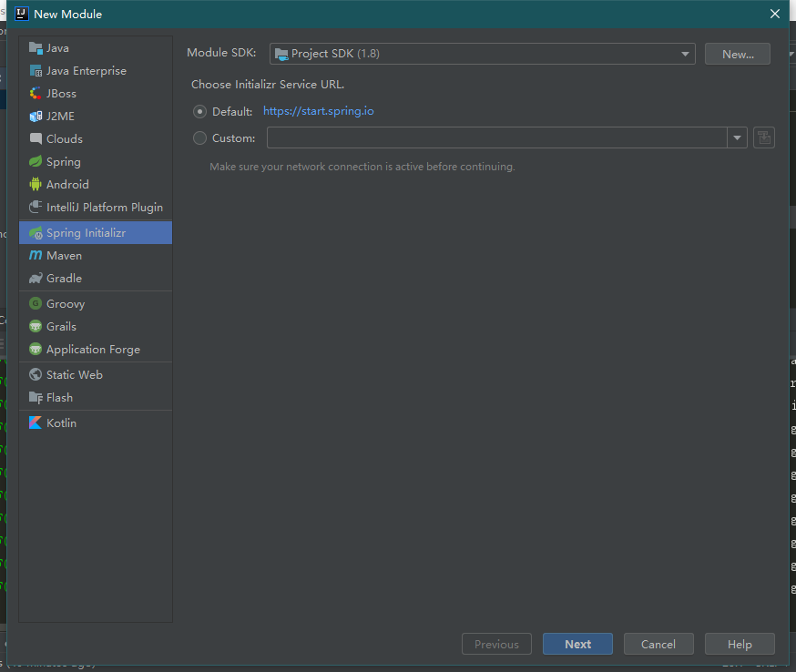Choose Gradle module type
796x672 pixels.
pyautogui.click(x=96, y=278)
